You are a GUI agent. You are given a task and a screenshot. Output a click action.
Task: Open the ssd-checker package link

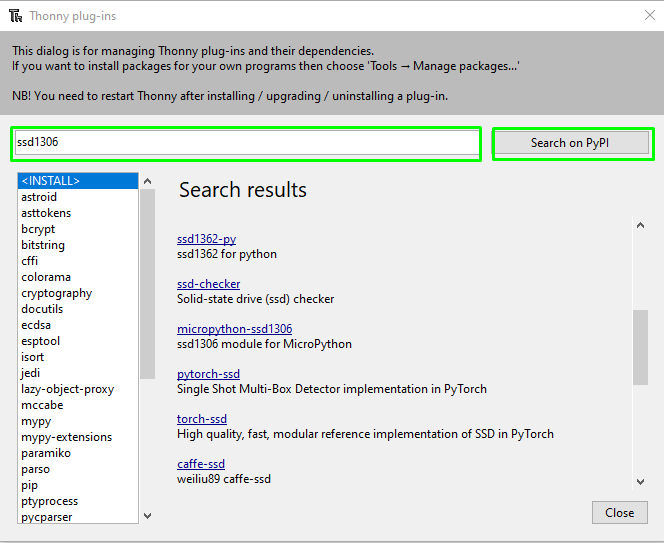[208, 284]
